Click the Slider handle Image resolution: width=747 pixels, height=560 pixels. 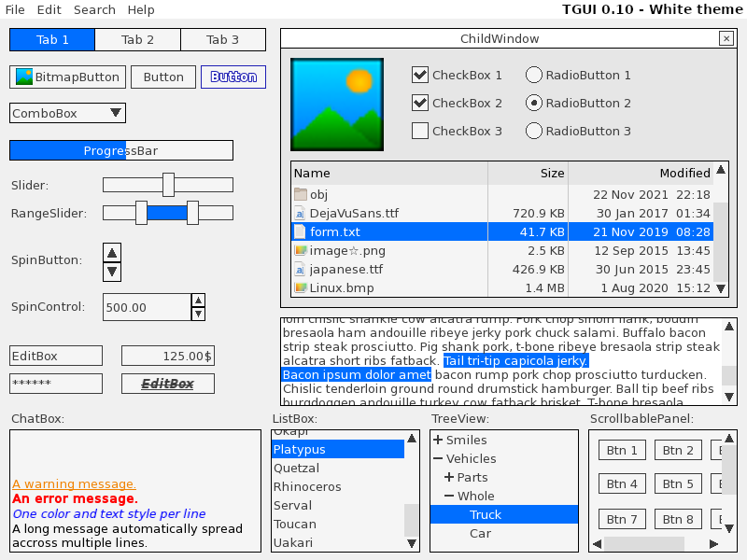pyautogui.click(x=170, y=184)
